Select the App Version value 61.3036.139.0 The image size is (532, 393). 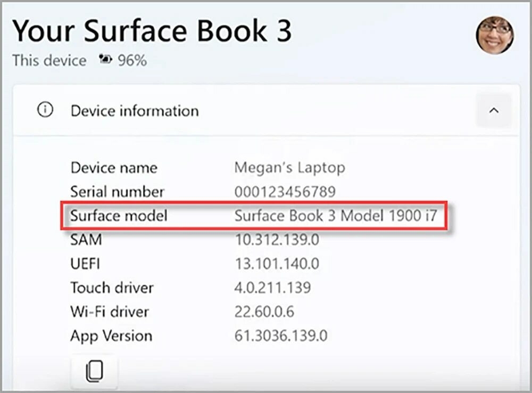pos(280,336)
